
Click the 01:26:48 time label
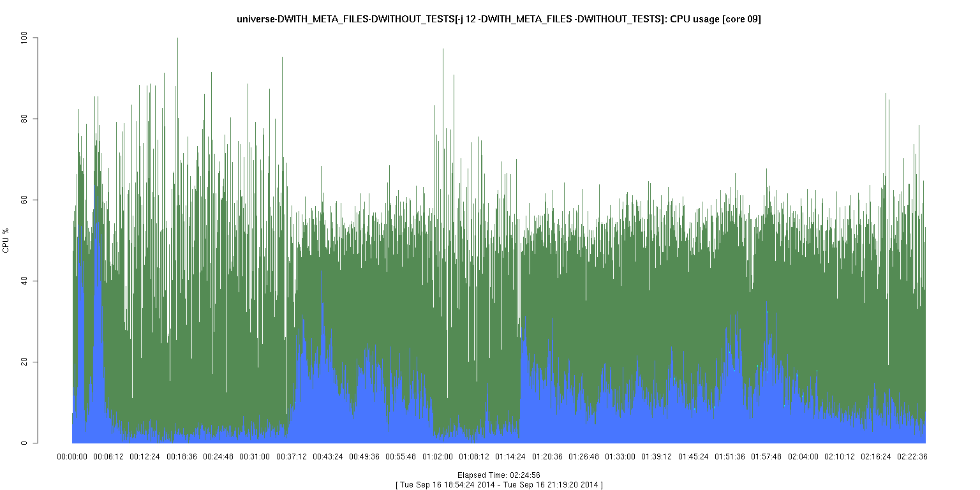coord(584,457)
